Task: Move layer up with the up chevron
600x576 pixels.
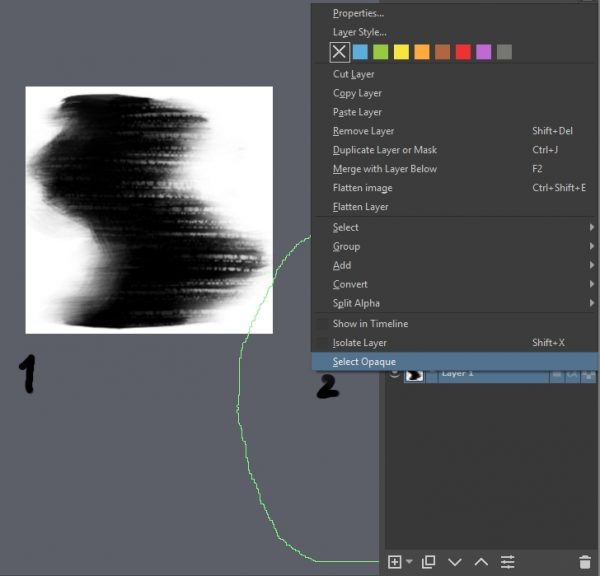Action: pos(481,562)
